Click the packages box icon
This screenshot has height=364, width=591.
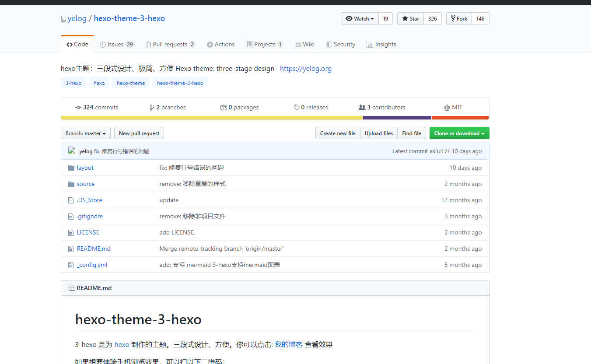(x=224, y=108)
